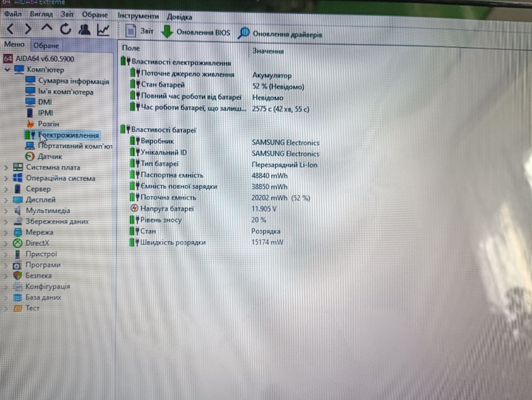Click Оновлення драйверів toolbar button
Image resolution: width=532 pixels, height=400 pixels.
280,33
